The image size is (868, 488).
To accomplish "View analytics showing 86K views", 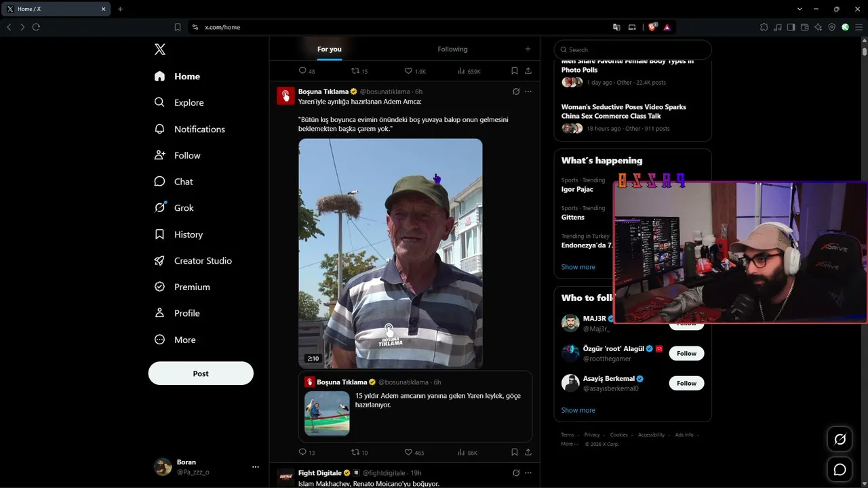I will coord(468,452).
